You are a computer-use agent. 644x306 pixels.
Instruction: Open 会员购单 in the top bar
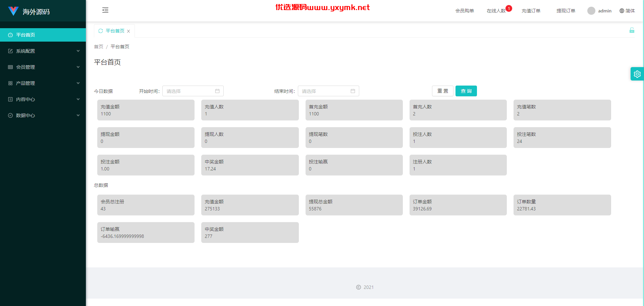click(x=465, y=11)
